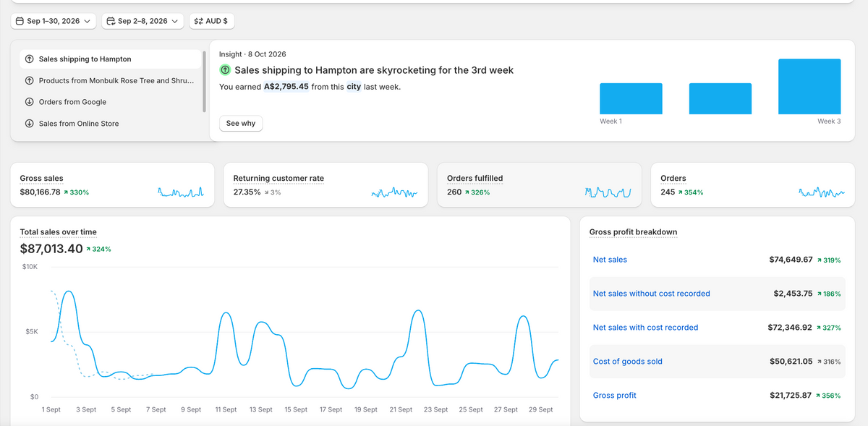The height and width of the screenshot is (426, 868).
Task: Open the Orders fulfilled metric card
Action: [540, 185]
